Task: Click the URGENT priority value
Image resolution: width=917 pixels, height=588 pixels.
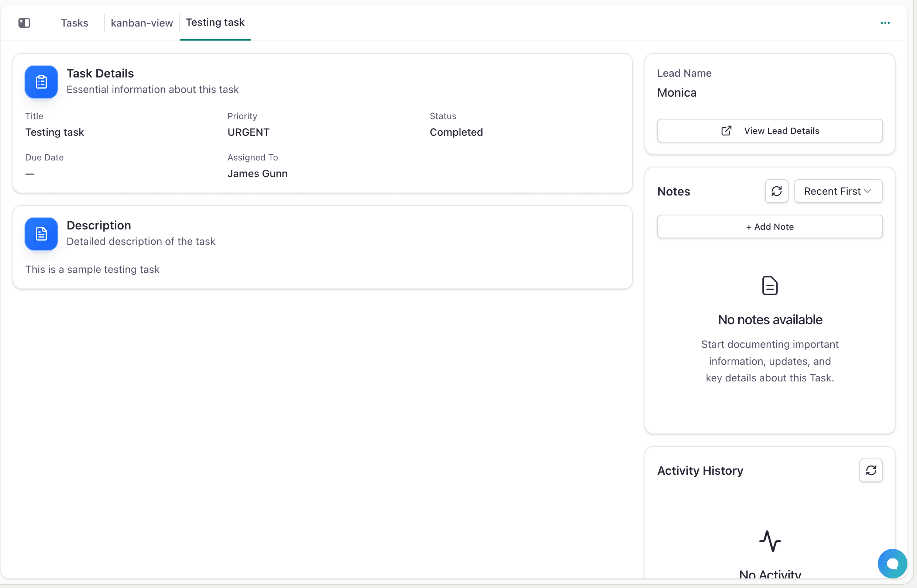Action: click(248, 132)
